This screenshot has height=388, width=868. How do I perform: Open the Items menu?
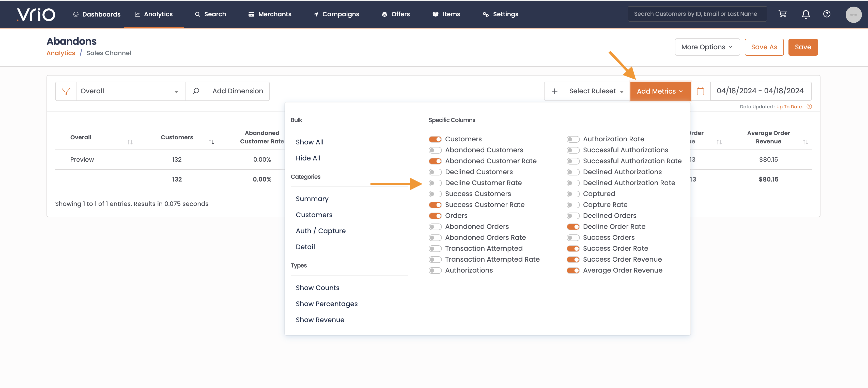[x=446, y=14]
